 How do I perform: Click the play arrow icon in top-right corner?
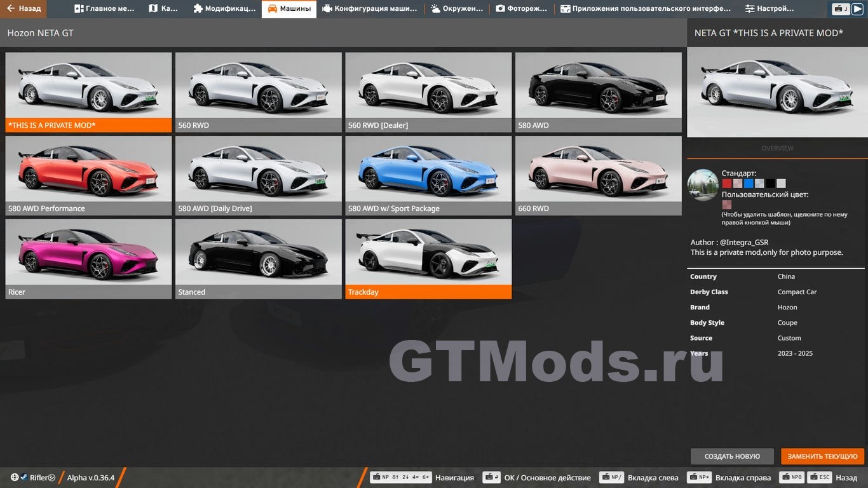tap(859, 9)
